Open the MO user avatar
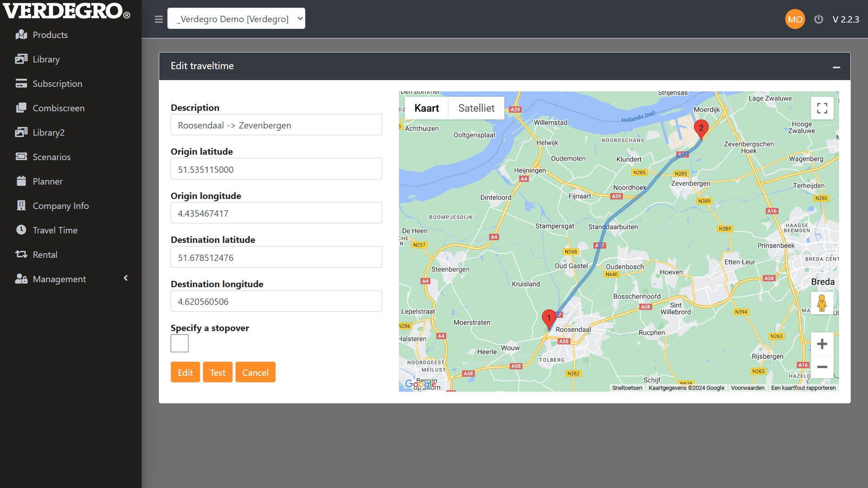Screen dimensions: 868x488 coord(795,19)
